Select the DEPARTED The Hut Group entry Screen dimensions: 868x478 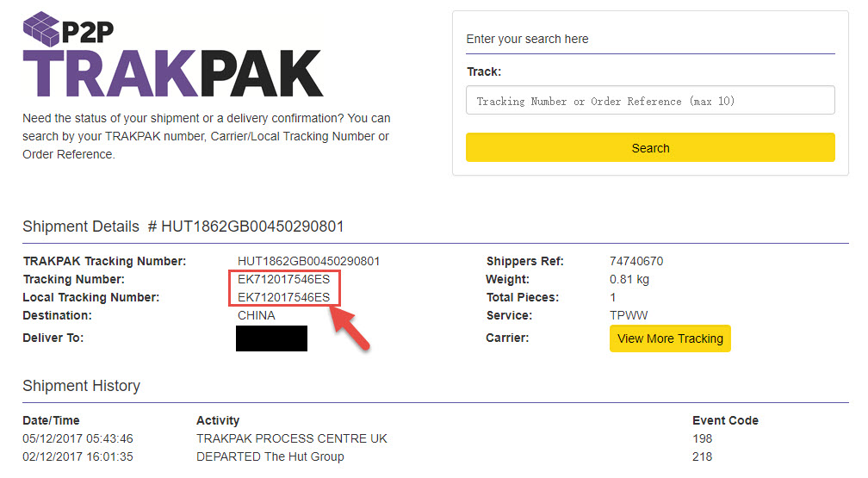click(x=270, y=456)
